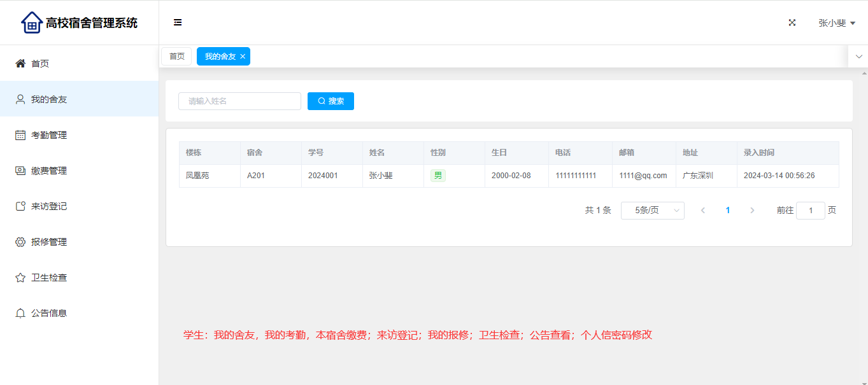Click the 搜索 button
Image resolution: width=868 pixels, height=385 pixels.
point(331,101)
